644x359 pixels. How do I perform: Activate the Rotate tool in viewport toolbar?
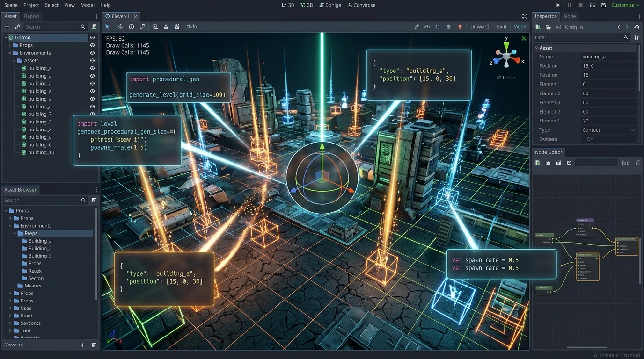[x=132, y=27]
